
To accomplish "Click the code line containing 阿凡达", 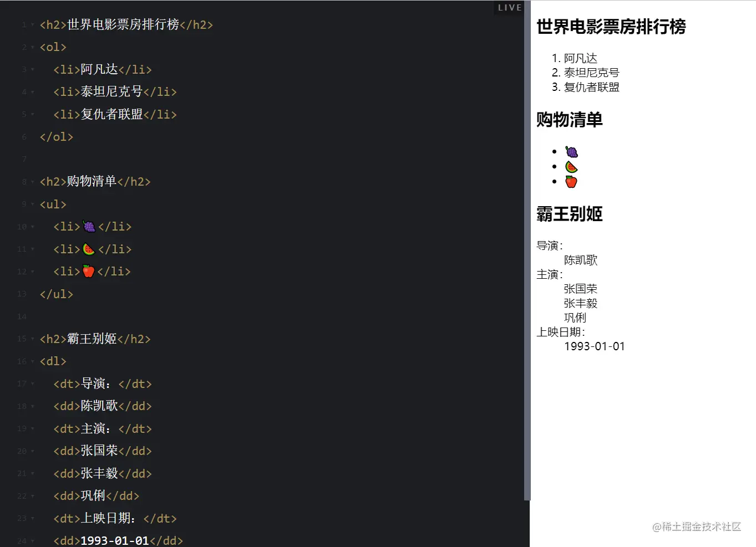I will click(x=103, y=70).
